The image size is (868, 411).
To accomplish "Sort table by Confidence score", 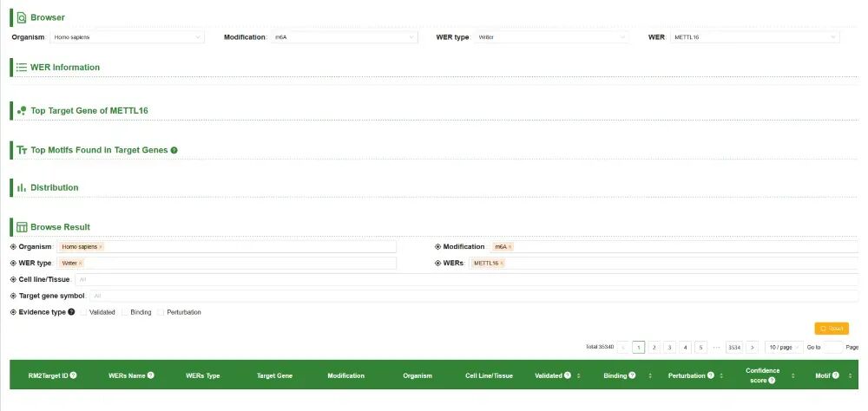I will (792, 375).
